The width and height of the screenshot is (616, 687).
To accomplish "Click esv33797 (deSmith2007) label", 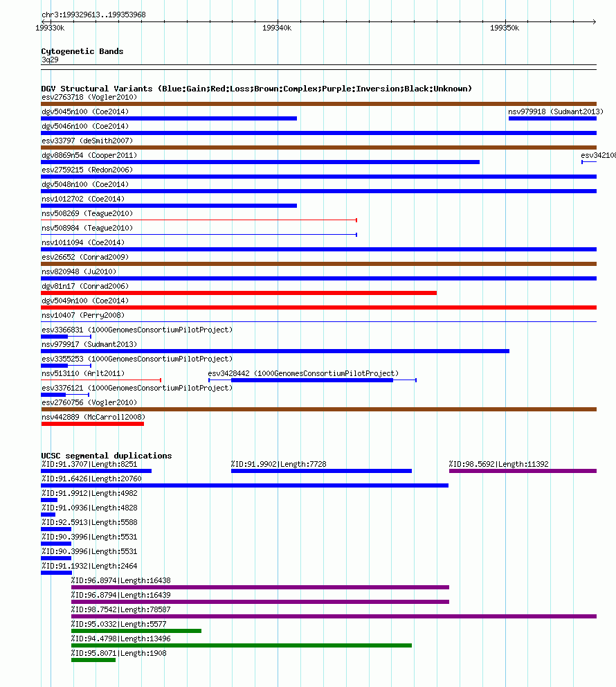I will click(87, 141).
